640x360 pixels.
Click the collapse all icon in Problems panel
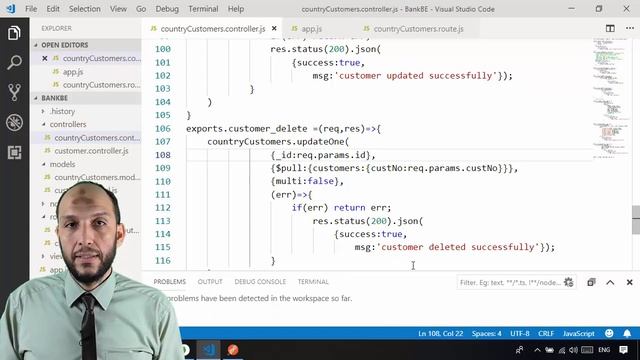point(591,282)
